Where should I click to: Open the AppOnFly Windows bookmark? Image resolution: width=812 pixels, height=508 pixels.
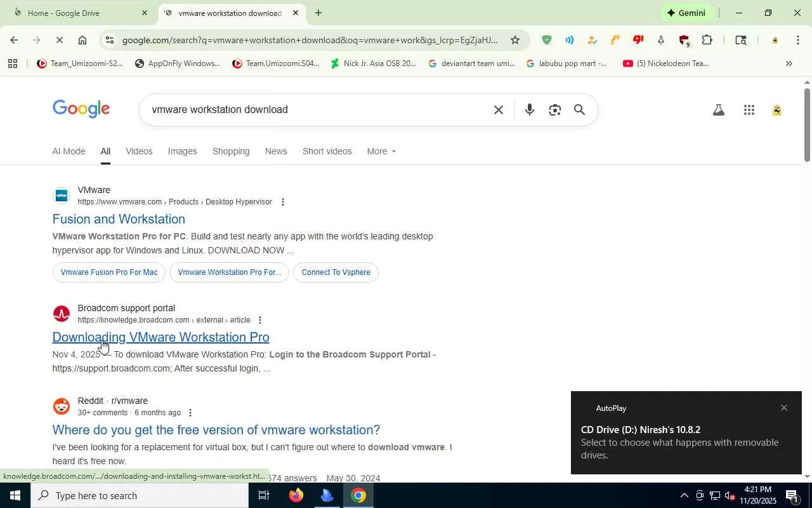point(178,63)
